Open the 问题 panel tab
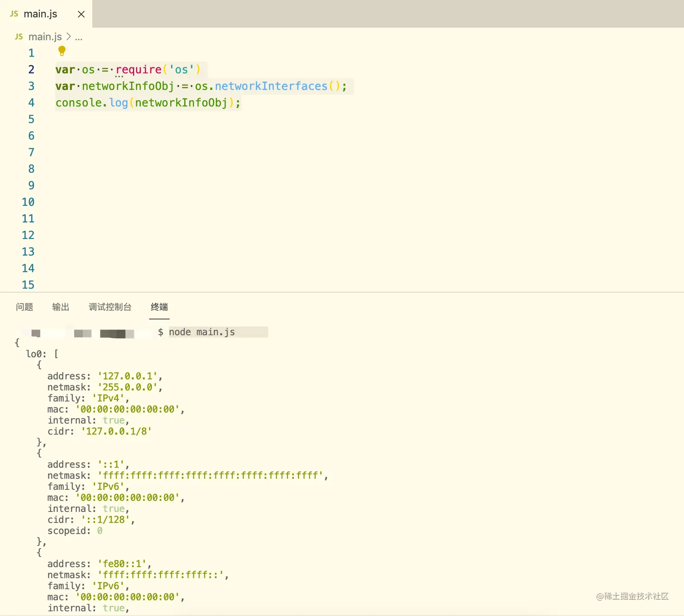 pos(24,307)
